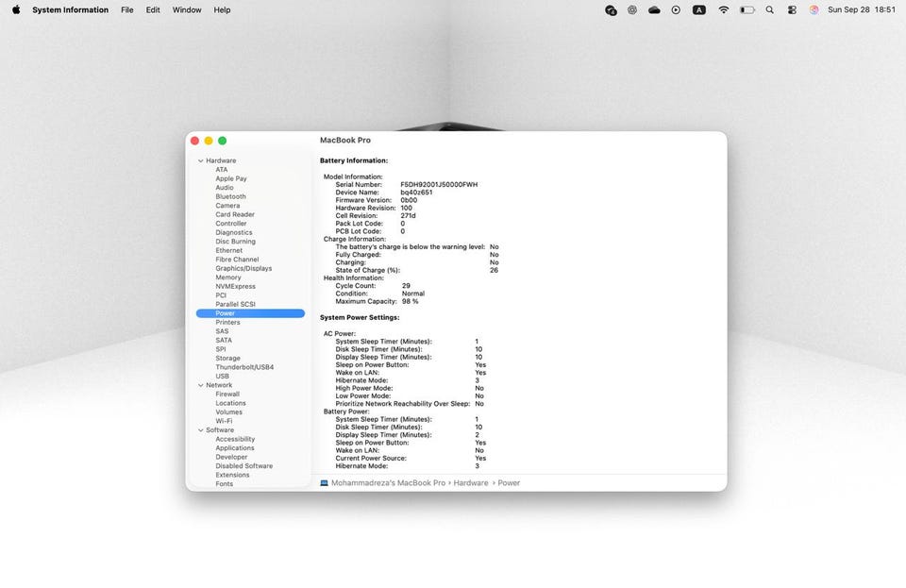The height and width of the screenshot is (588, 906).
Task: Select Bluetooth in the sidebar
Action: pyautogui.click(x=230, y=196)
